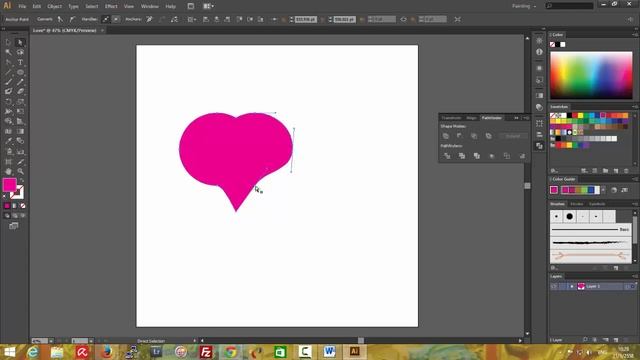
Task: Select the Eraser tool
Action: coord(20,92)
